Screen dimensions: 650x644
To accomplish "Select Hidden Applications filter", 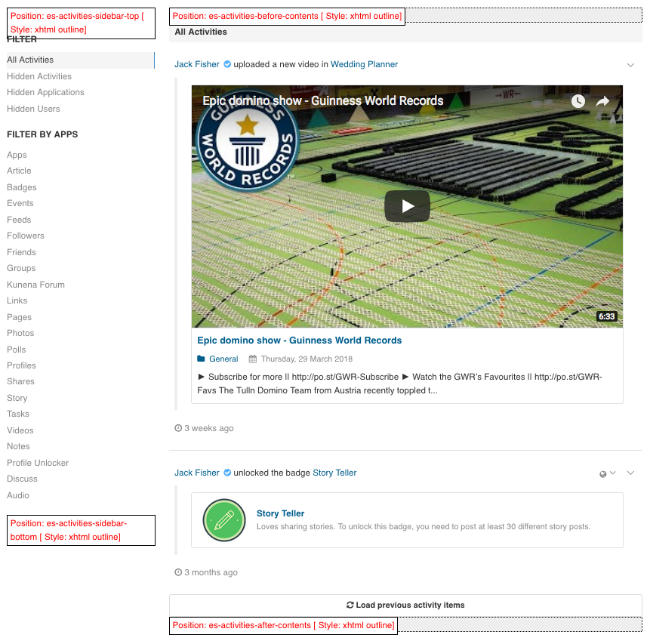I will [x=45, y=92].
